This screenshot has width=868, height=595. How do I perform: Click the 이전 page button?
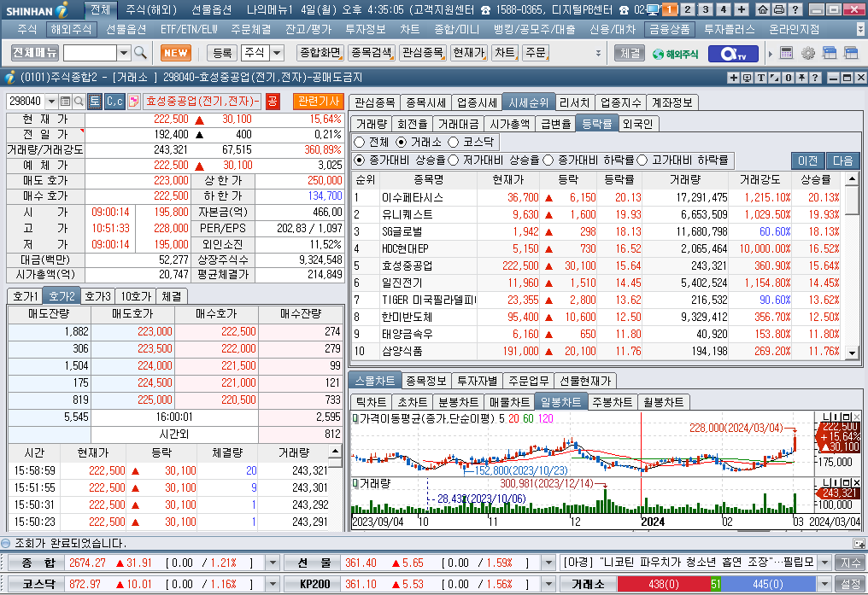(x=807, y=160)
